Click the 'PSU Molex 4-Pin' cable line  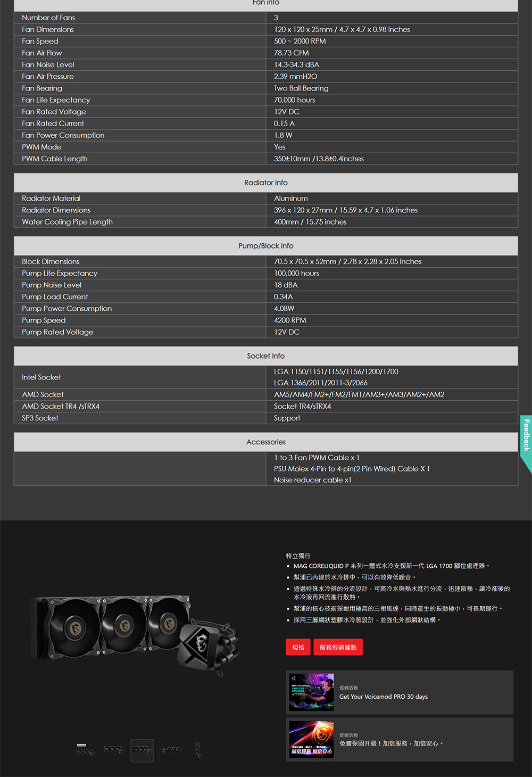[352, 468]
